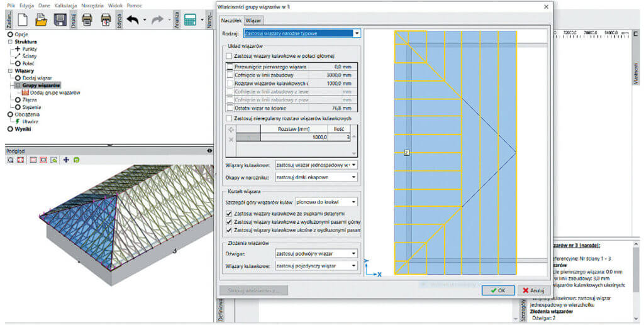Screen dimensions: 644x325
Task: Select the Naczółek tab
Action: 231,20
